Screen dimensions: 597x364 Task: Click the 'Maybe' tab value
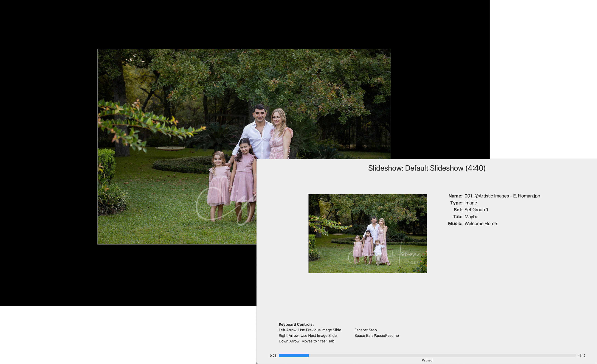point(471,216)
